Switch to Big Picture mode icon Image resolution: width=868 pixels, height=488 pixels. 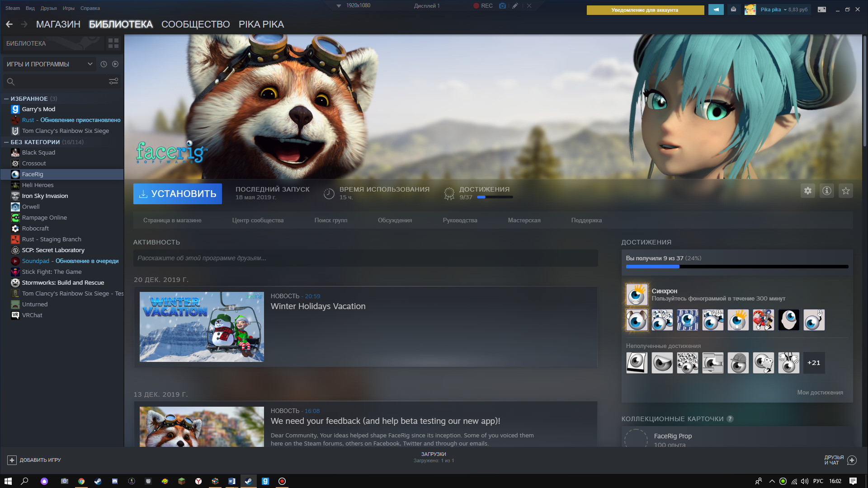(x=822, y=9)
